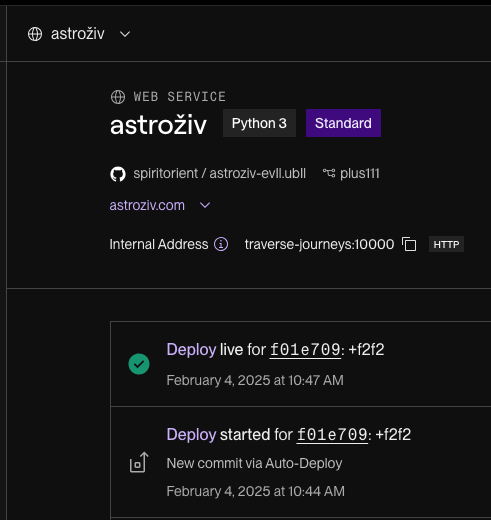Screen dimensions: 491x520
Task: Click the large astroživ service title
Action: pos(158,125)
